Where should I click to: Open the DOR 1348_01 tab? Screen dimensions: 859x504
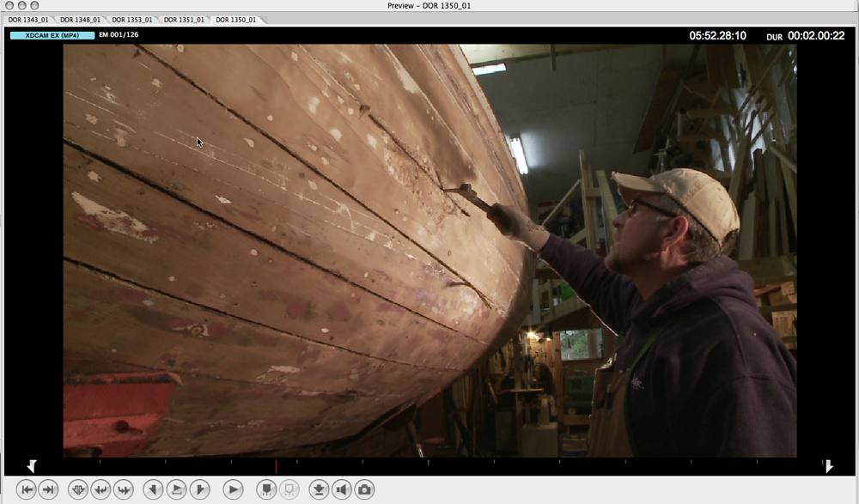point(80,19)
